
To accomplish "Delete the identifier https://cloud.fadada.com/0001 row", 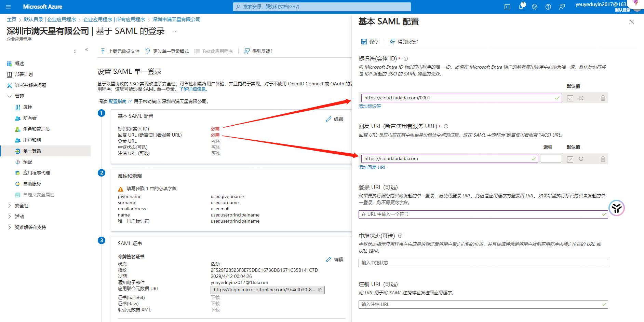I will click(603, 98).
